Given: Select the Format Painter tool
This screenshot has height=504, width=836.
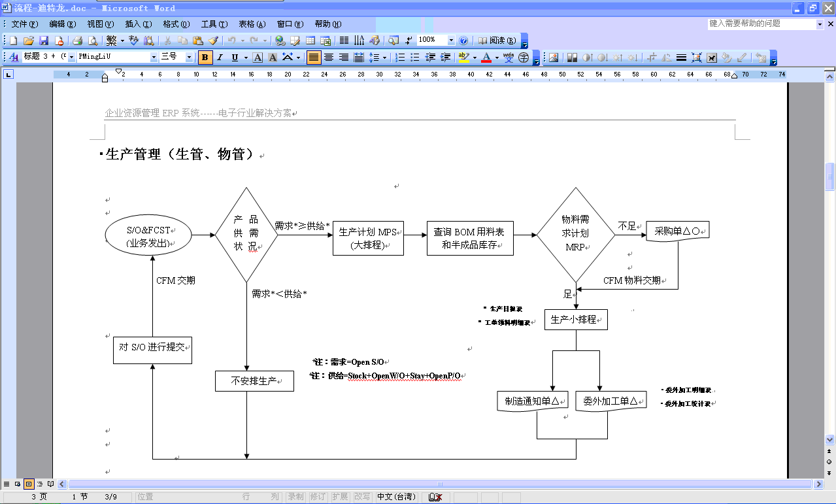Looking at the screenshot, I should [x=212, y=41].
